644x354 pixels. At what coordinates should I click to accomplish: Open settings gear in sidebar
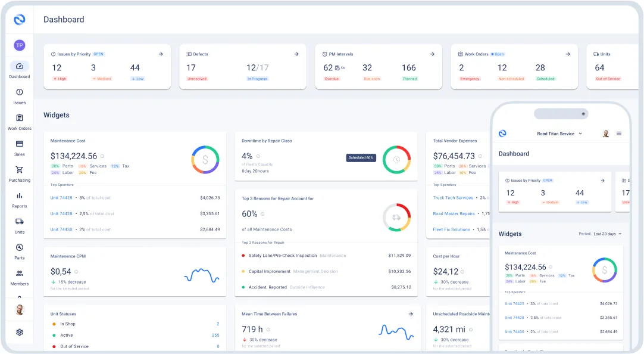[19, 332]
